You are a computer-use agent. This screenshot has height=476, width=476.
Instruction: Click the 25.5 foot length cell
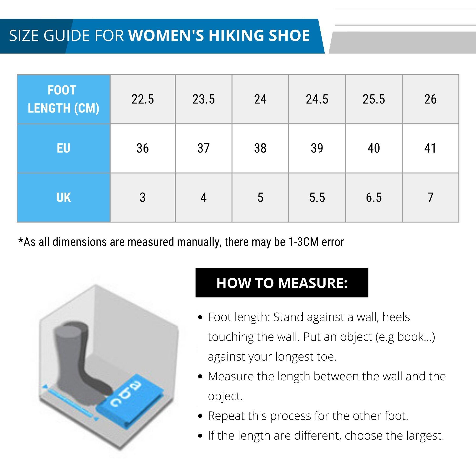coord(374,99)
